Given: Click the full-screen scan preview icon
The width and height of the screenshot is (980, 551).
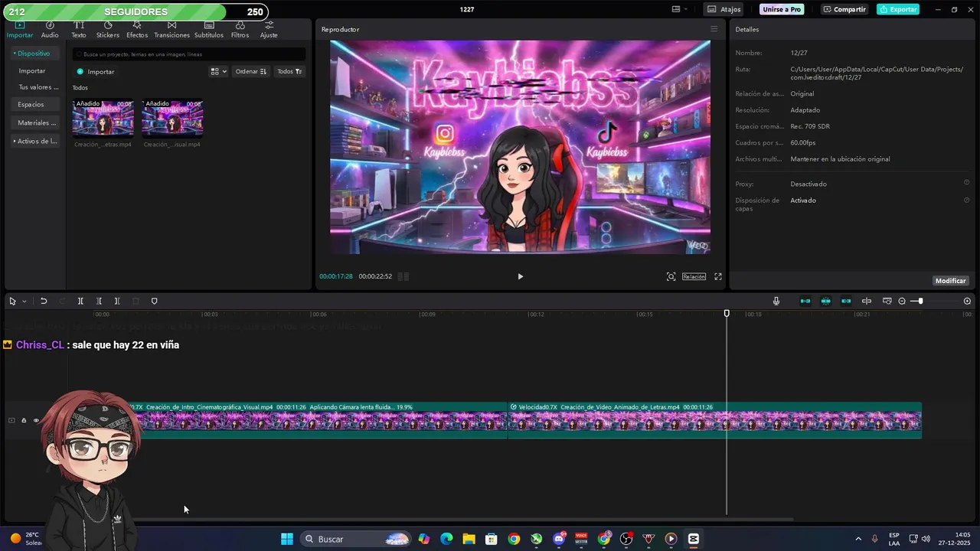Looking at the screenshot, I should [671, 276].
